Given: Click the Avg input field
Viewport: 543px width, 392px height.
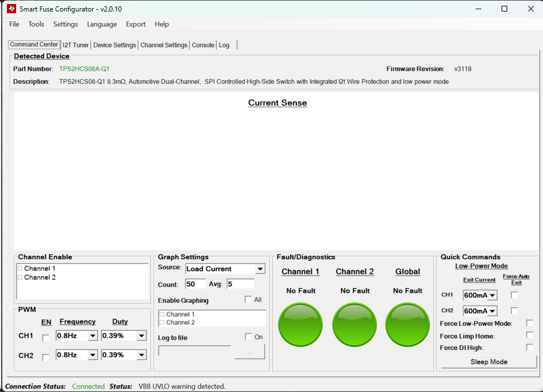Looking at the screenshot, I should (240, 284).
